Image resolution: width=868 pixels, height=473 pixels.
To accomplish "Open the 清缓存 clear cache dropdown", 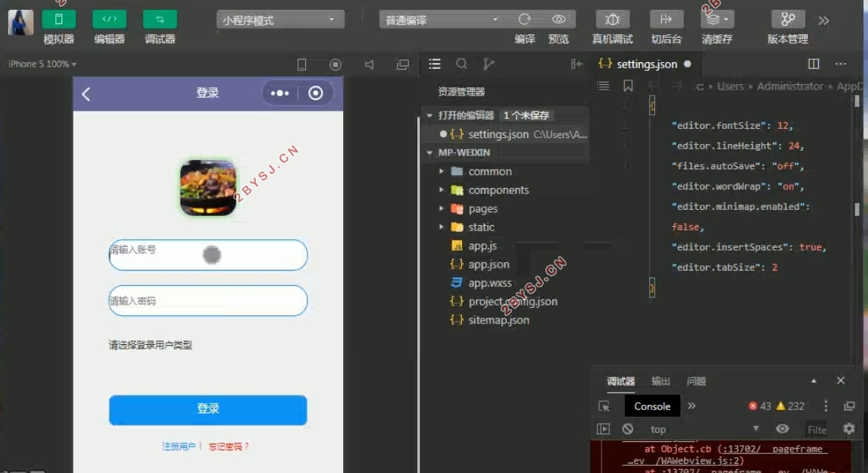I will (717, 20).
